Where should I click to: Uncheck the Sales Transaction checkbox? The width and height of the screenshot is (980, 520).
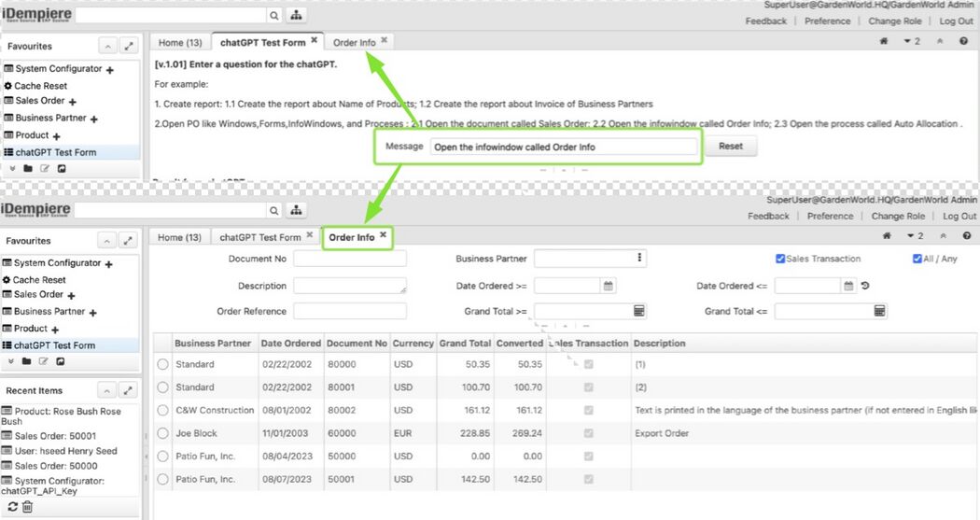780,259
